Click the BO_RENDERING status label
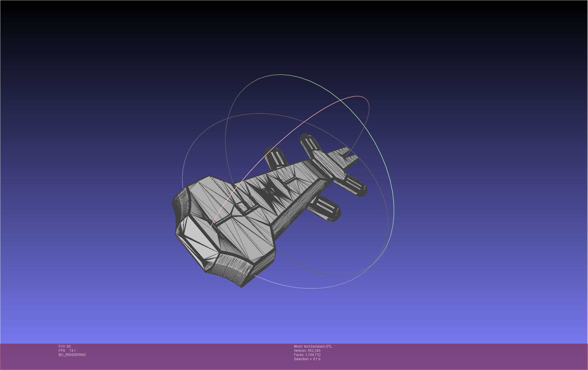 pos(72,355)
